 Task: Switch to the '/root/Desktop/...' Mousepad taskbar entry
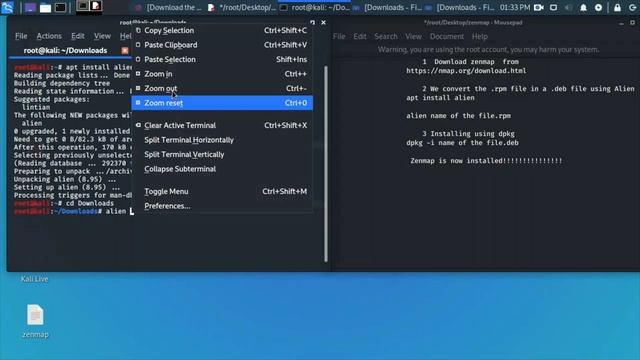[242, 7]
